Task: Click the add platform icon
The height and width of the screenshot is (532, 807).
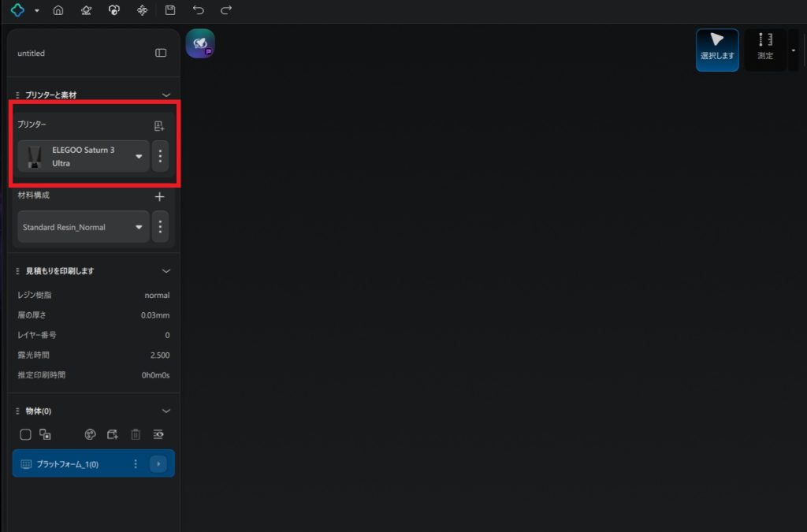Action: coord(112,434)
